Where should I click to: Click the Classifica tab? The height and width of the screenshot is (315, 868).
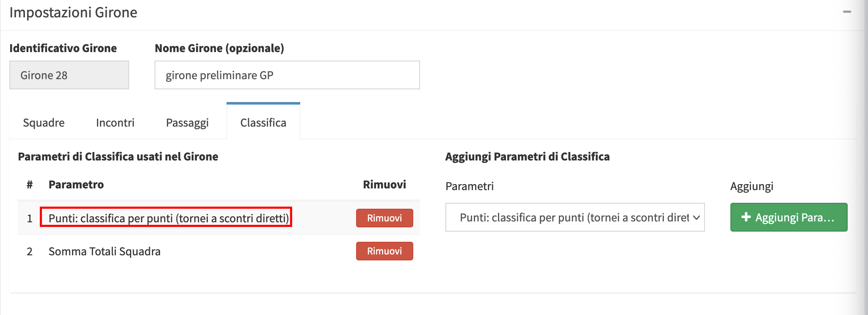coord(263,123)
